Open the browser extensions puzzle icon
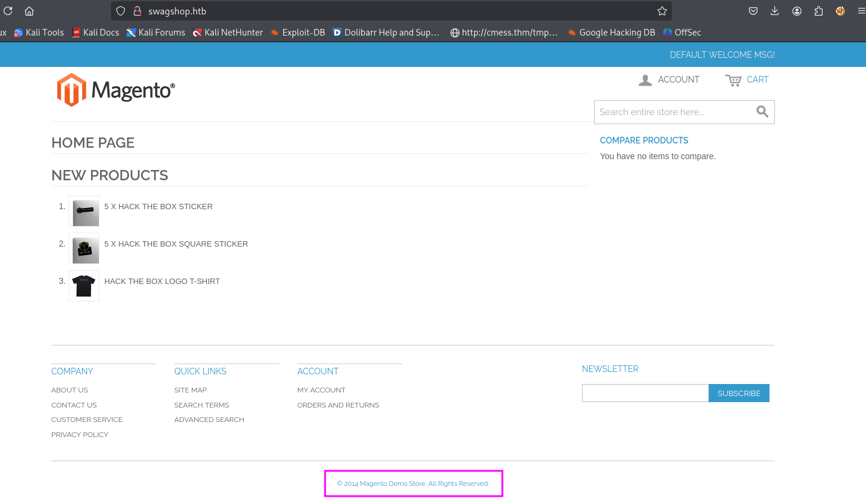This screenshot has width=866, height=504. pyautogui.click(x=818, y=11)
